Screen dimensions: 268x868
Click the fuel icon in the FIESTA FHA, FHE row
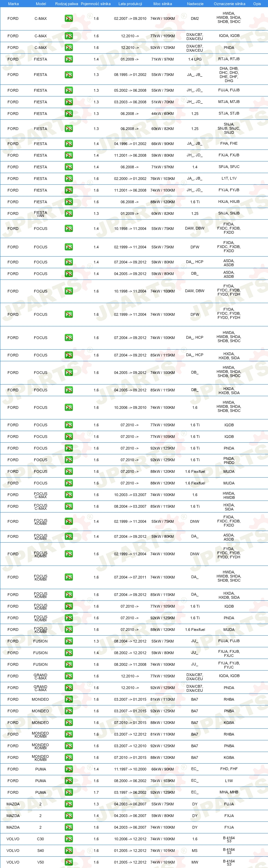coord(69,144)
